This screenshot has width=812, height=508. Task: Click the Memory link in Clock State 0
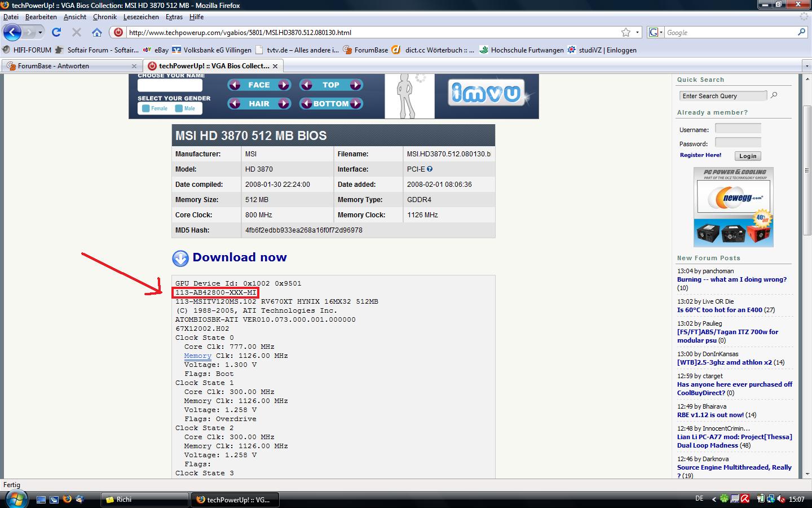click(197, 356)
